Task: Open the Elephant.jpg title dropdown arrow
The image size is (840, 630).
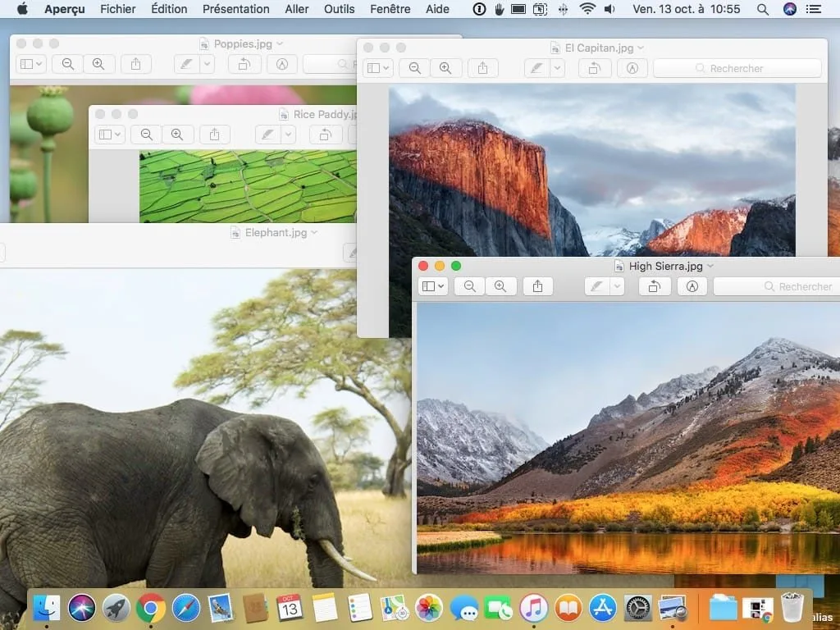Action: click(x=314, y=232)
